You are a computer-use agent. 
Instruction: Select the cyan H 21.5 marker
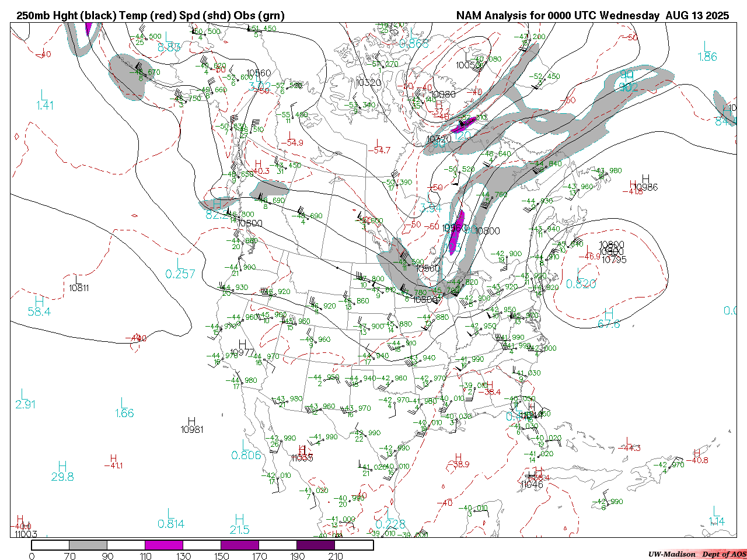click(x=239, y=524)
